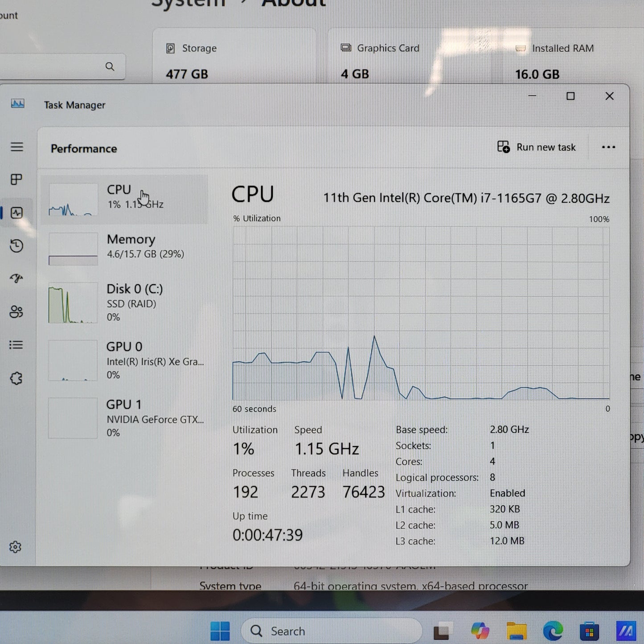Click the Task Manager app icon in title bar

[18, 104]
